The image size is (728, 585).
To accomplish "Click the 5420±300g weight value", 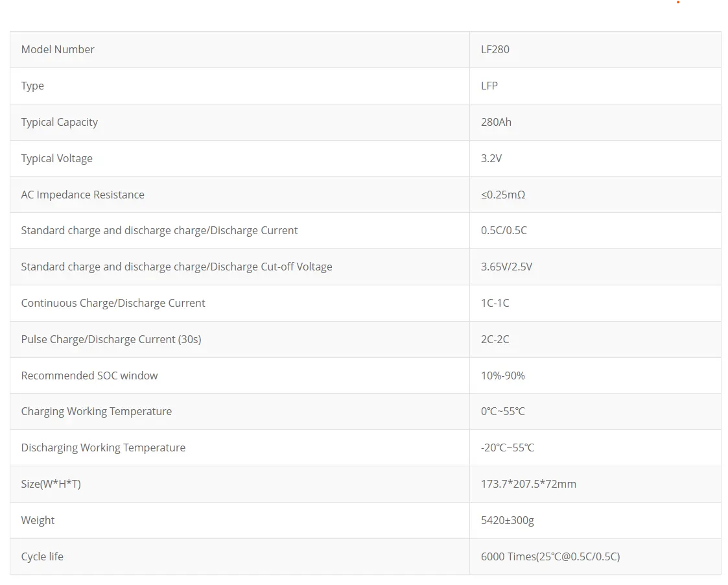I will [508, 520].
